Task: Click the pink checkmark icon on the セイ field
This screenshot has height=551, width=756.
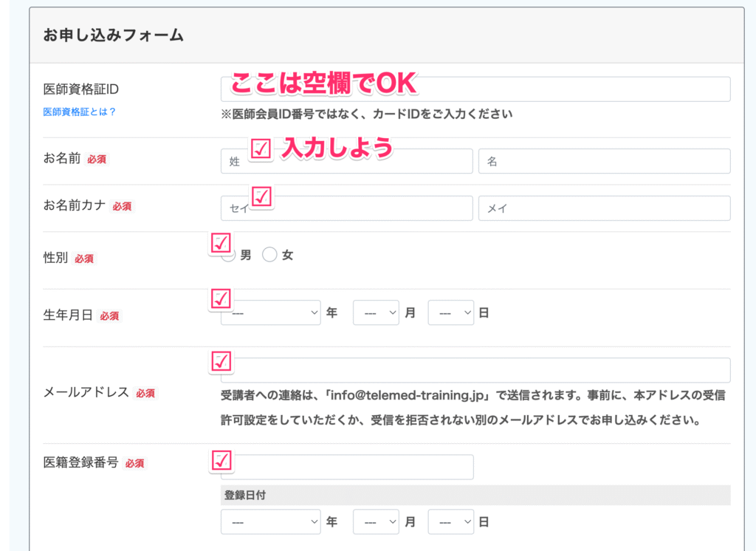Action: [262, 196]
